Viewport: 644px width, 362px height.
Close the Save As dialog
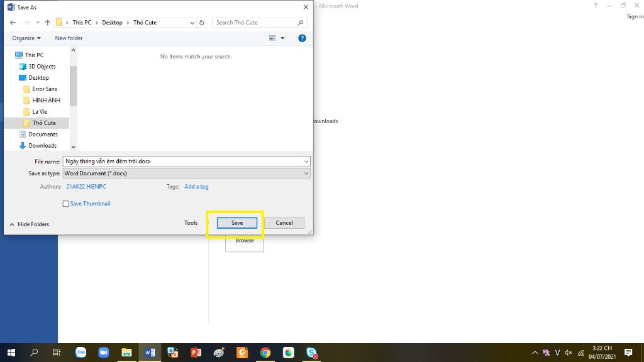(x=306, y=7)
